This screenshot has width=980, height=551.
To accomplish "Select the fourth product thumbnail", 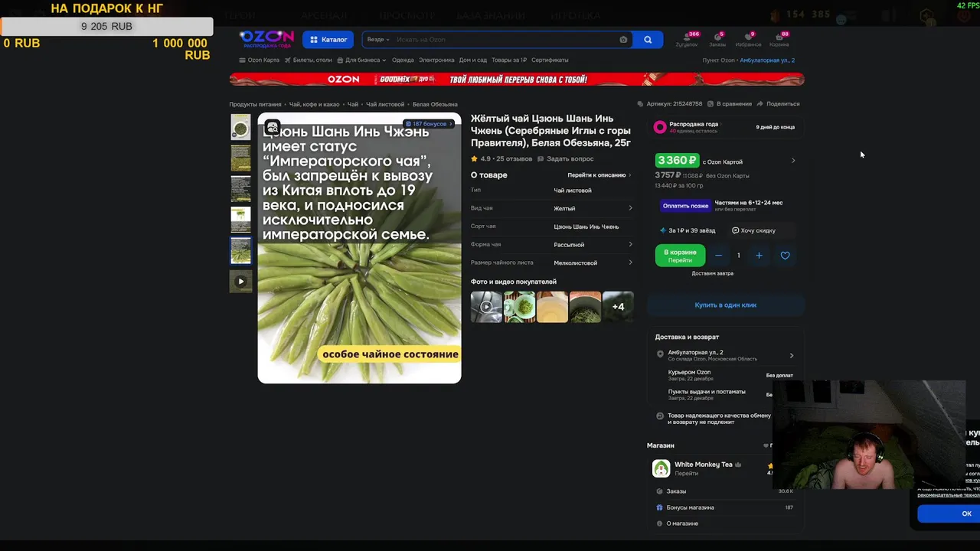I will coord(240,220).
